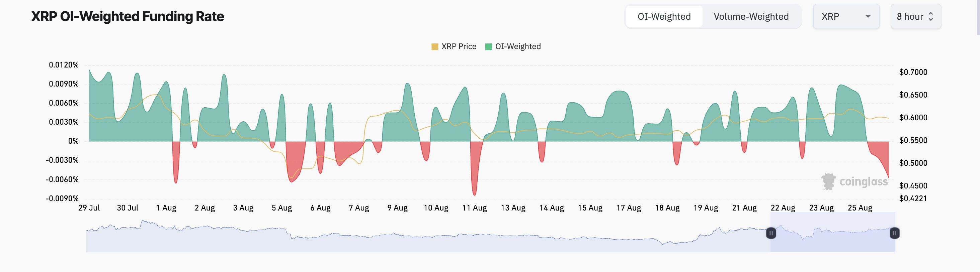Switch to the Volume-Weighted tab
Viewport: 980px width, 272px height.
(751, 17)
